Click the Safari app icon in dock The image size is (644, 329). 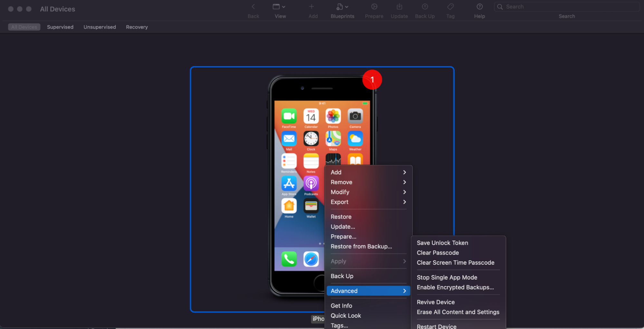(x=311, y=259)
